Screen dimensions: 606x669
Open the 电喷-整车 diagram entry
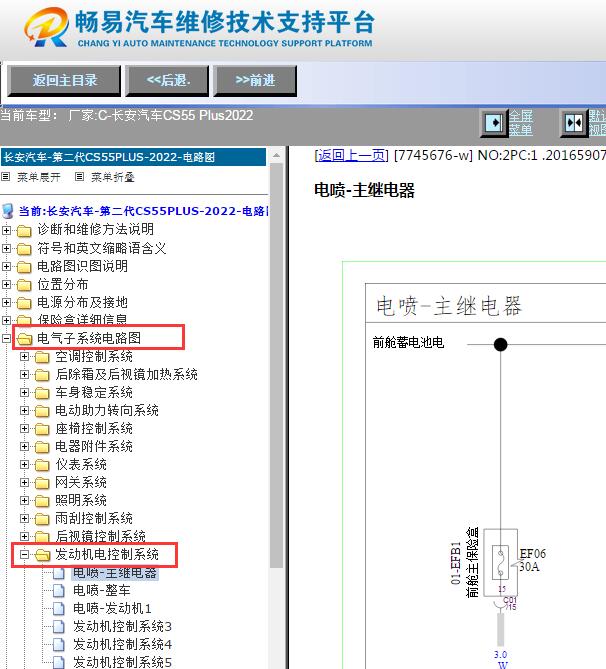click(x=102, y=590)
